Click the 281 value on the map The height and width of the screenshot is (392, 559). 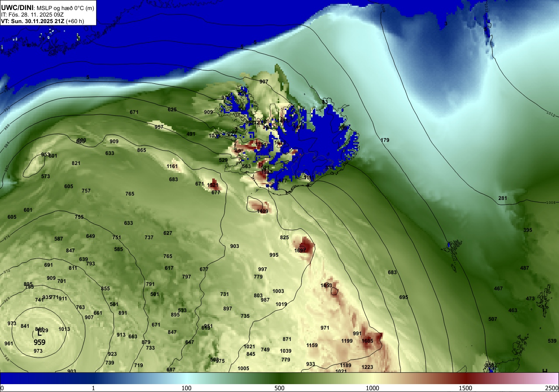(x=503, y=198)
